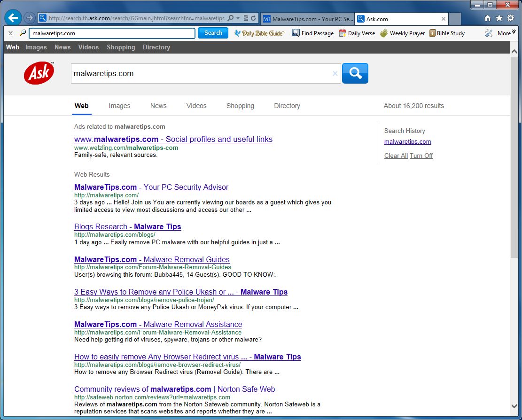Close the Ask.com browser tab

click(444, 19)
